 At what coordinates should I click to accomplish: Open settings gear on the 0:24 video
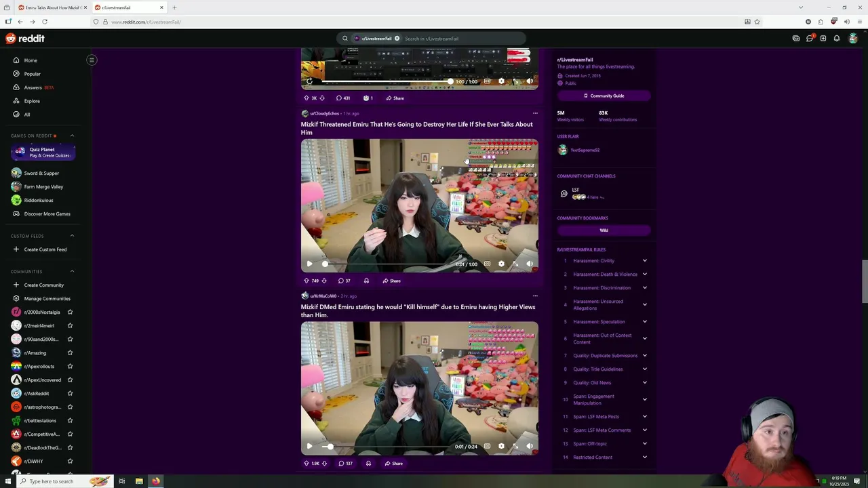(501, 446)
